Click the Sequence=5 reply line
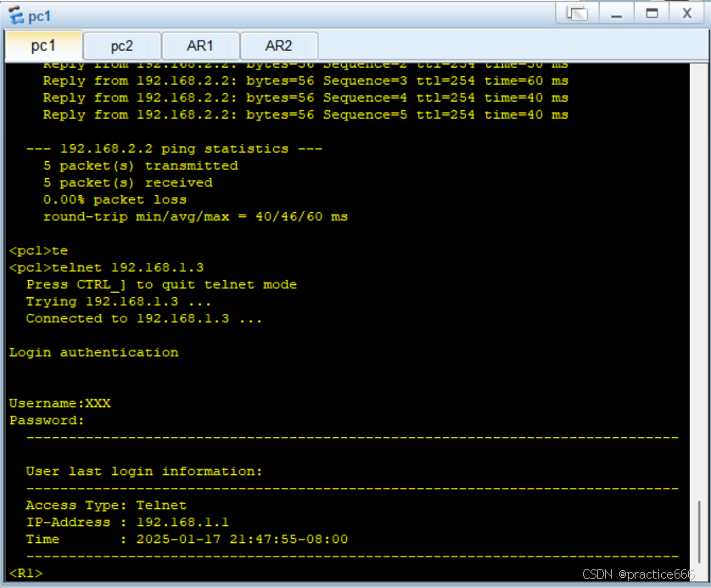711x588 pixels. [x=305, y=115]
